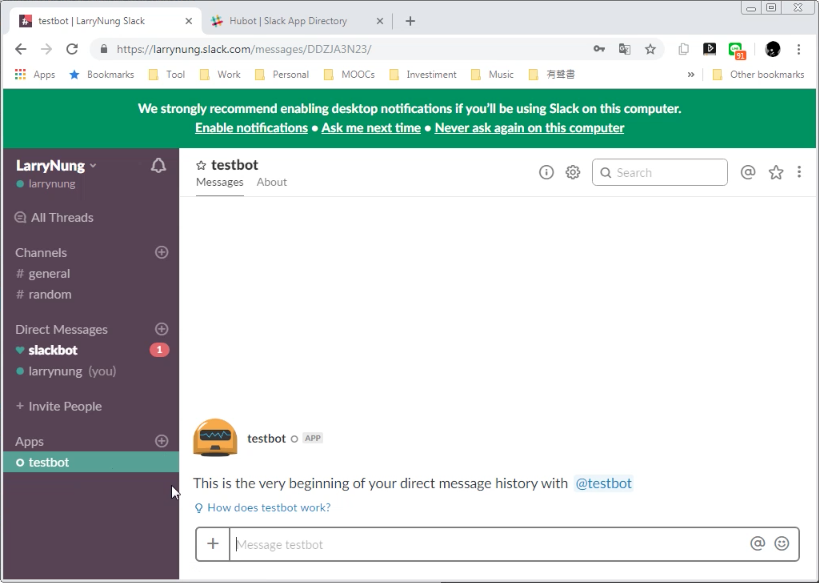Click the browser address bar URL
The image size is (819, 583).
(244, 49)
